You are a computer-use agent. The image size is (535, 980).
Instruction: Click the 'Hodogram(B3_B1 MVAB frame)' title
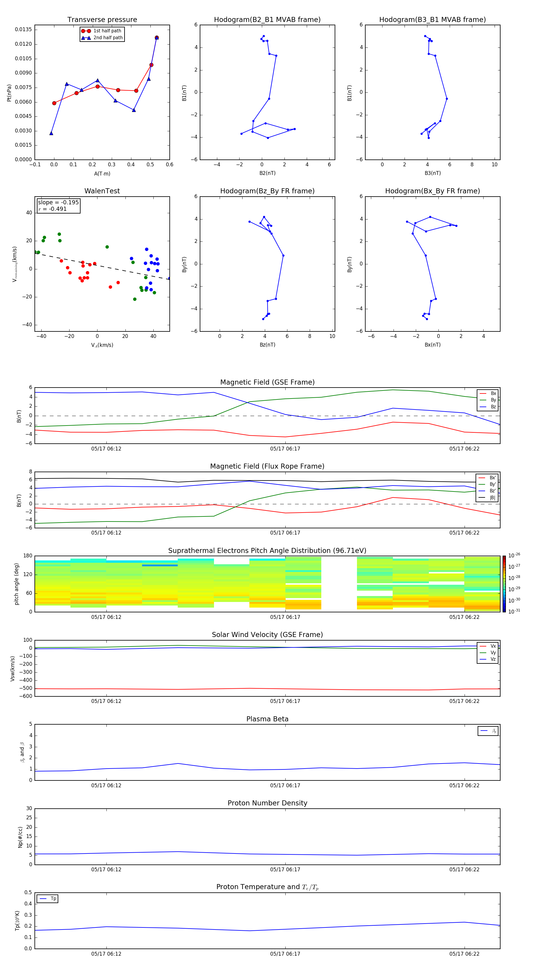pos(432,20)
